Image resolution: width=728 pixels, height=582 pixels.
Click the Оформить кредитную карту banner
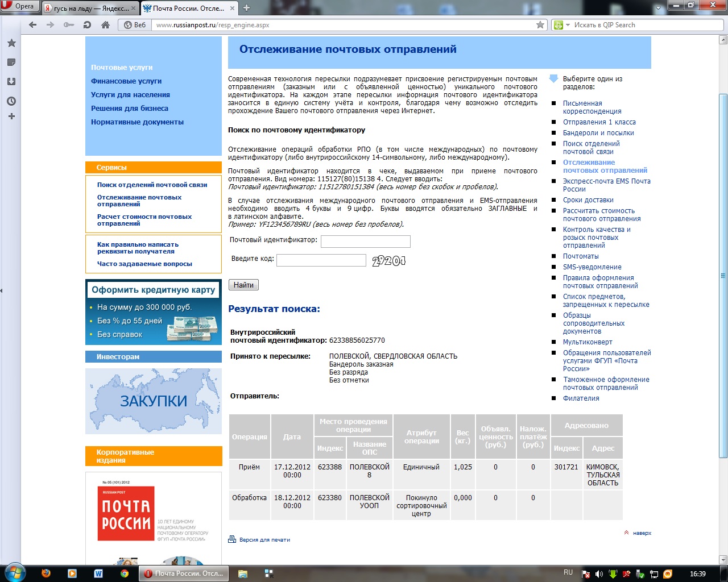pos(154,312)
